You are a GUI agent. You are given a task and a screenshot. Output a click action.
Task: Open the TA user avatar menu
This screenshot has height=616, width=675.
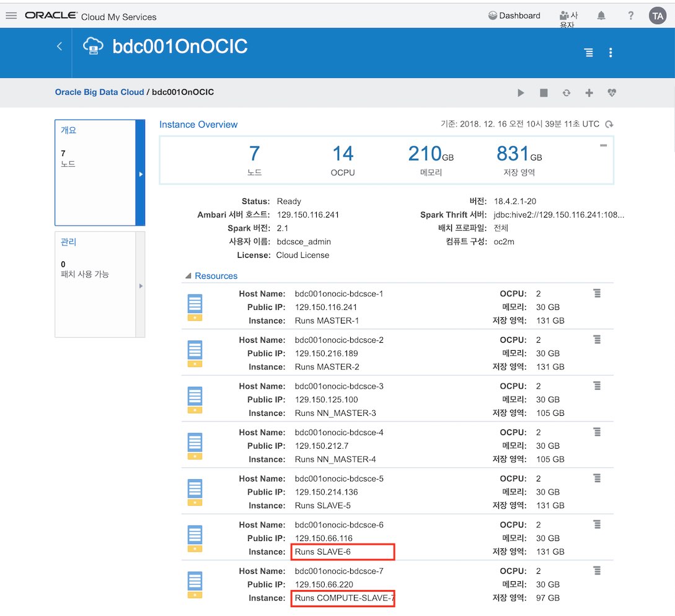point(658,16)
